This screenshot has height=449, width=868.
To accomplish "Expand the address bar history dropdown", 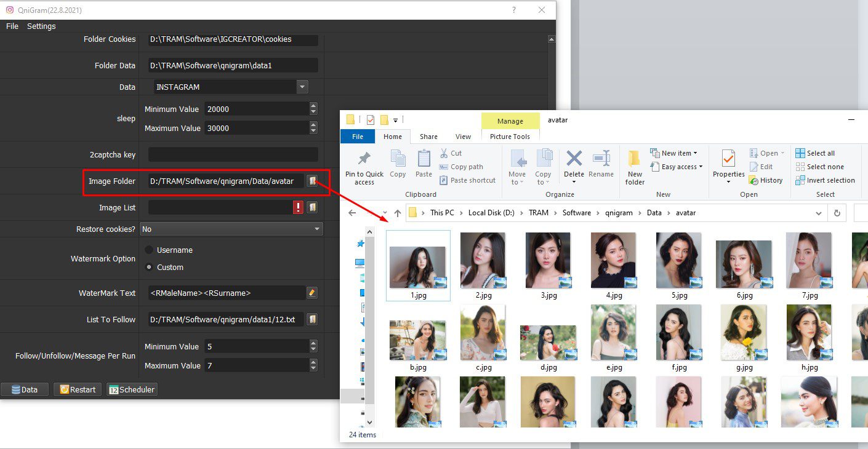I will [819, 213].
